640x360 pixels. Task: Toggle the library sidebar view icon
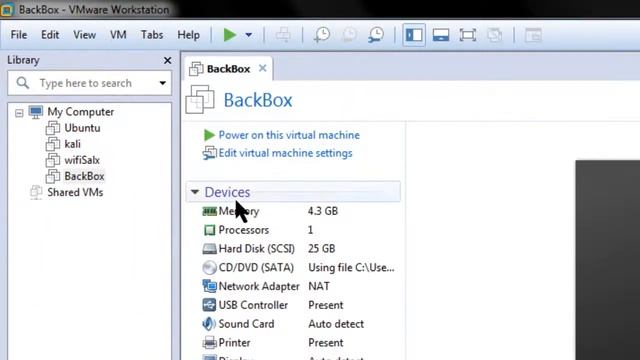(x=414, y=35)
